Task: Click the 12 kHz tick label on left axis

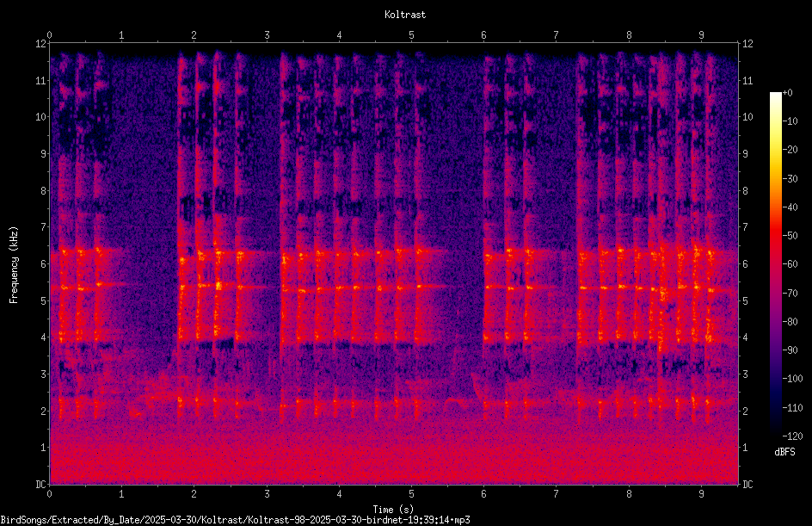Action: click(x=40, y=44)
